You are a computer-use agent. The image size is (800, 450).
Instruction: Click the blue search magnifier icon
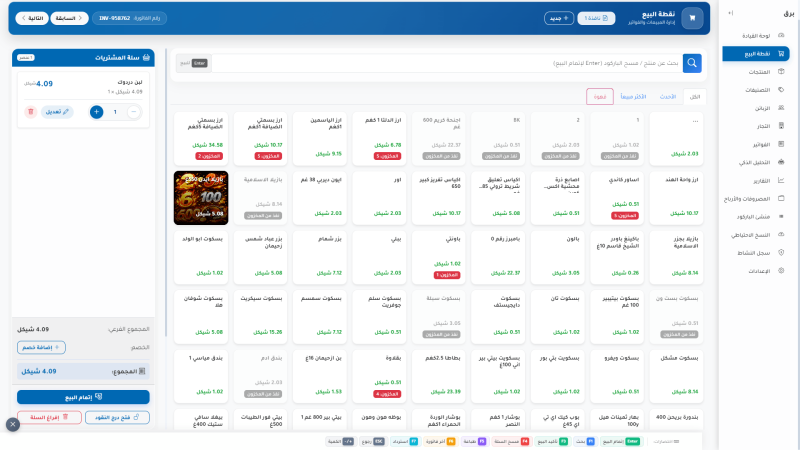692,63
